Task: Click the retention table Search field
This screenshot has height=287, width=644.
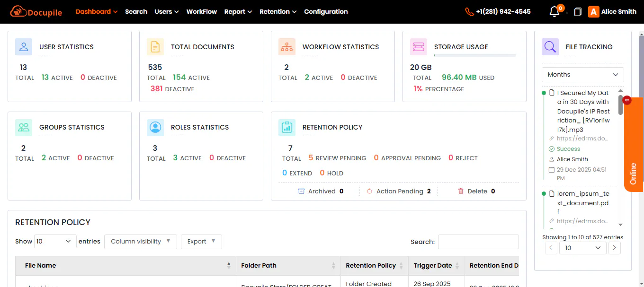Action: click(x=478, y=242)
